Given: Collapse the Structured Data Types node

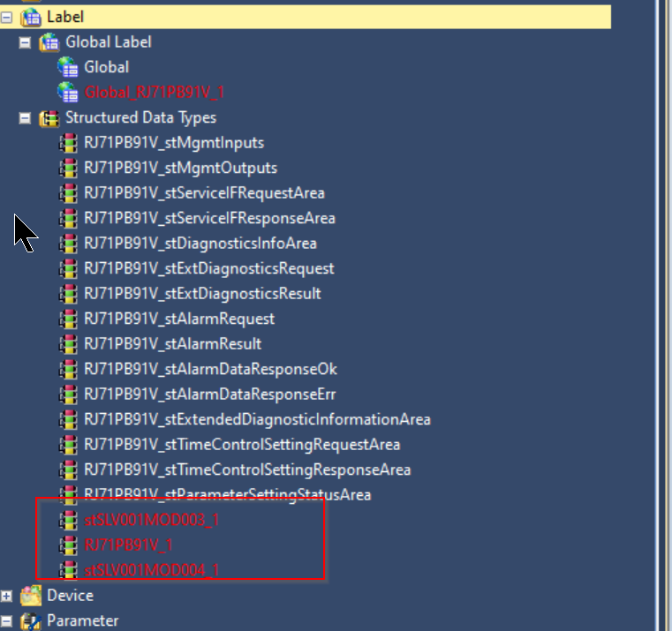Looking at the screenshot, I should 25,117.
